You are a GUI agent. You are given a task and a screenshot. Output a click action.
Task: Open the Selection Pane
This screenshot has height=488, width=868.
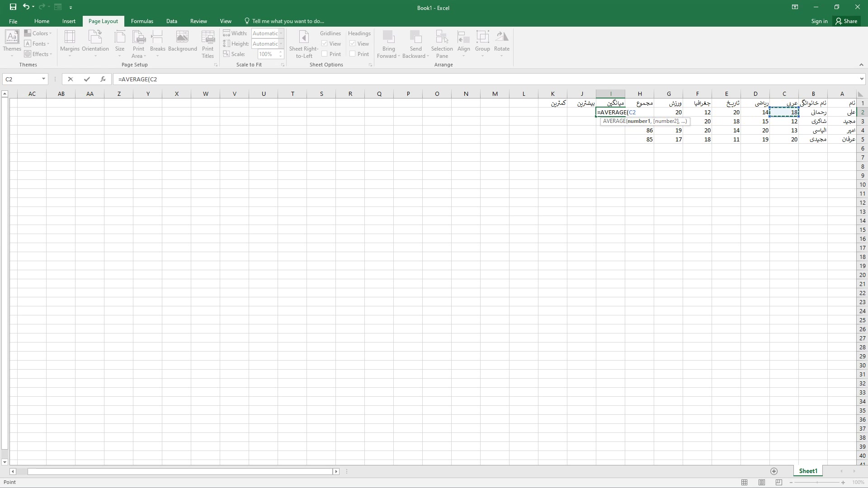coord(442,43)
